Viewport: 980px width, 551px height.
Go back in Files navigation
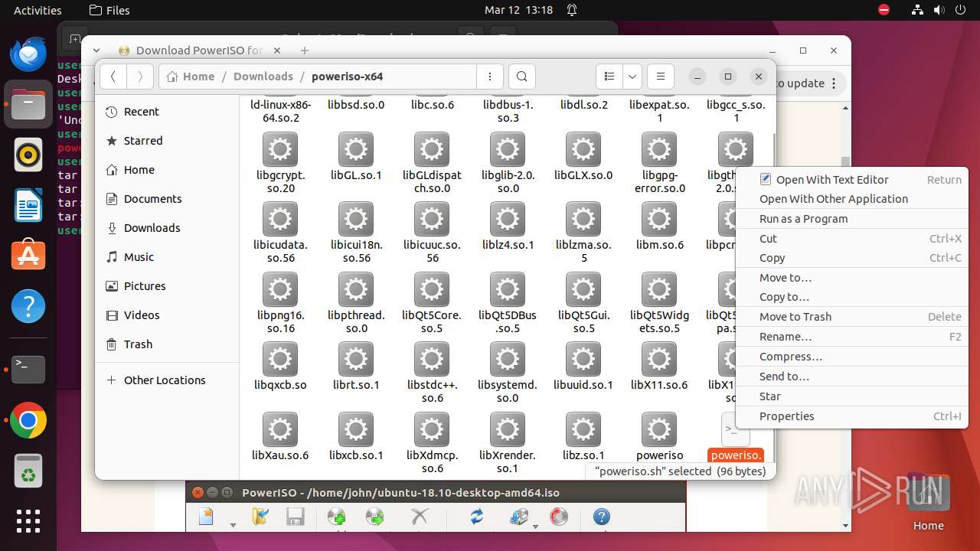tap(113, 77)
